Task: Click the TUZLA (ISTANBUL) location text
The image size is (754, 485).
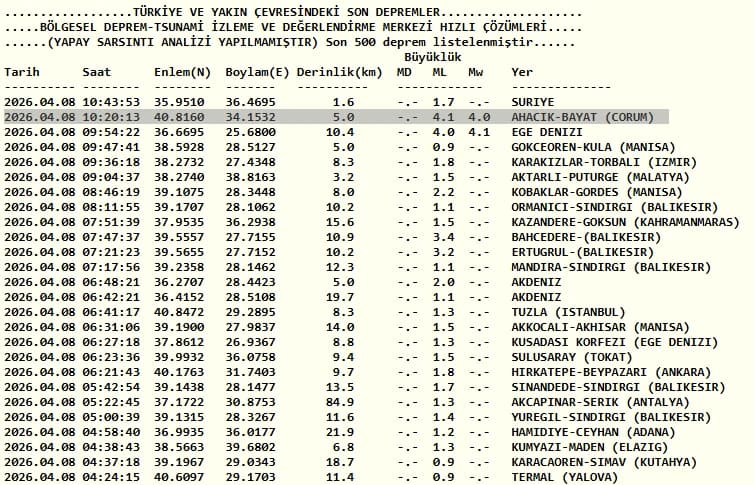Action: (x=568, y=312)
